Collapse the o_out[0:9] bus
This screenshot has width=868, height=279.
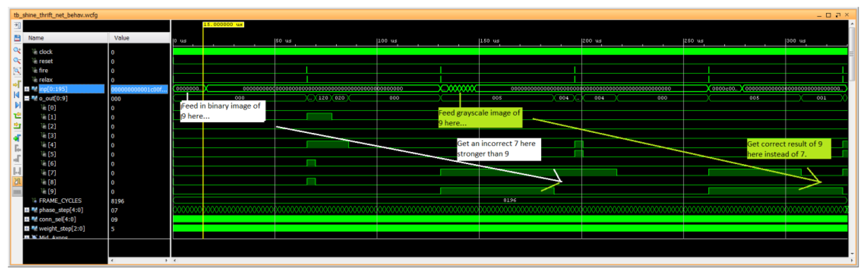(x=27, y=99)
